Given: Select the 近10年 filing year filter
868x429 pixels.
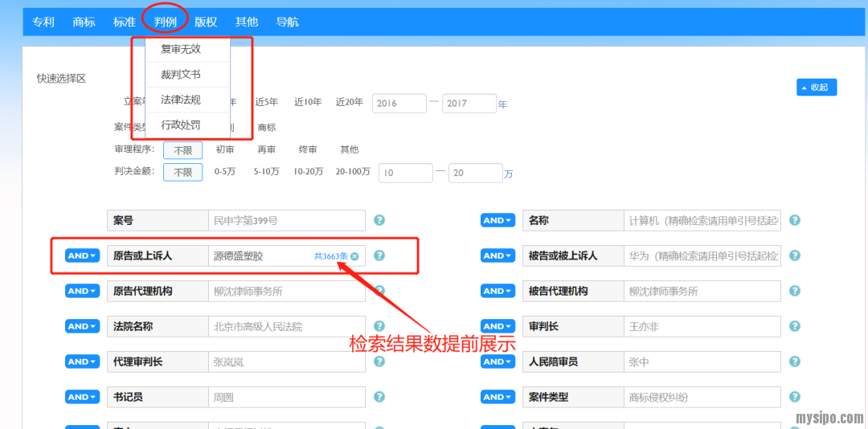Looking at the screenshot, I should pos(308,102).
